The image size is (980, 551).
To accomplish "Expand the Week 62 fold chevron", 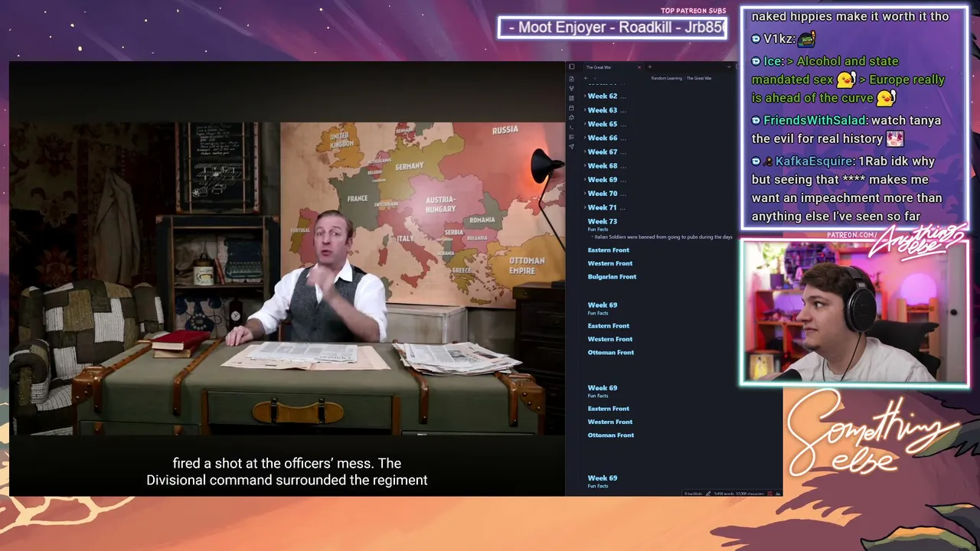I will pyautogui.click(x=585, y=96).
